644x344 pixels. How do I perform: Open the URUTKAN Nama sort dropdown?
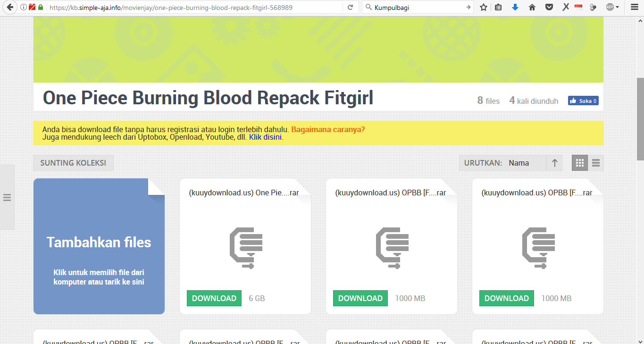pyautogui.click(x=502, y=163)
